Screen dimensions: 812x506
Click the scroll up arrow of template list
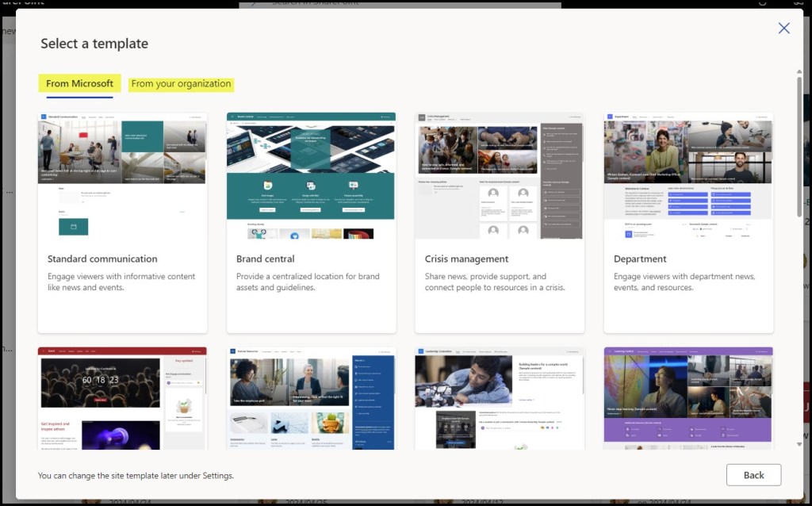point(799,71)
